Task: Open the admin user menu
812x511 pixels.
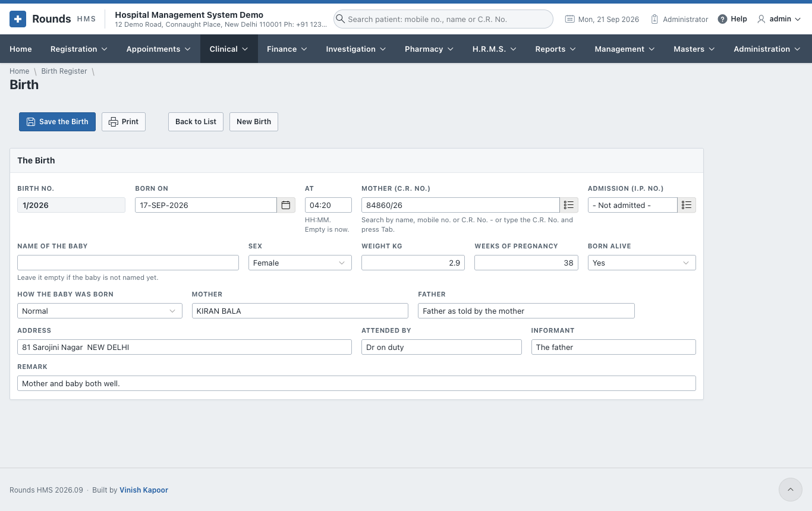Action: (x=779, y=19)
